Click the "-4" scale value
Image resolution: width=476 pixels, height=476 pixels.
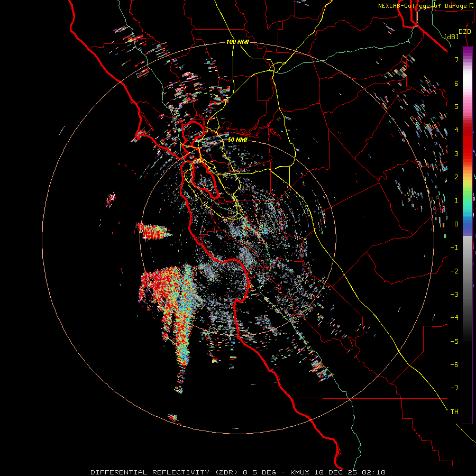(454, 318)
